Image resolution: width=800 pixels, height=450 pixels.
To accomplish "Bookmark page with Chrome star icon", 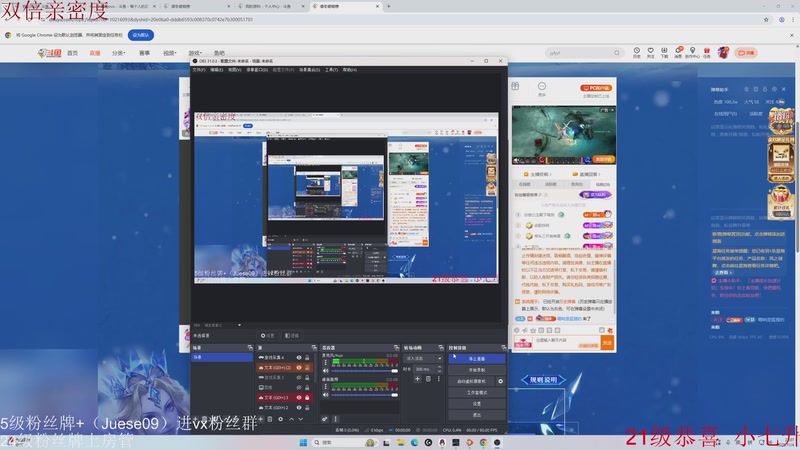I will [x=766, y=19].
